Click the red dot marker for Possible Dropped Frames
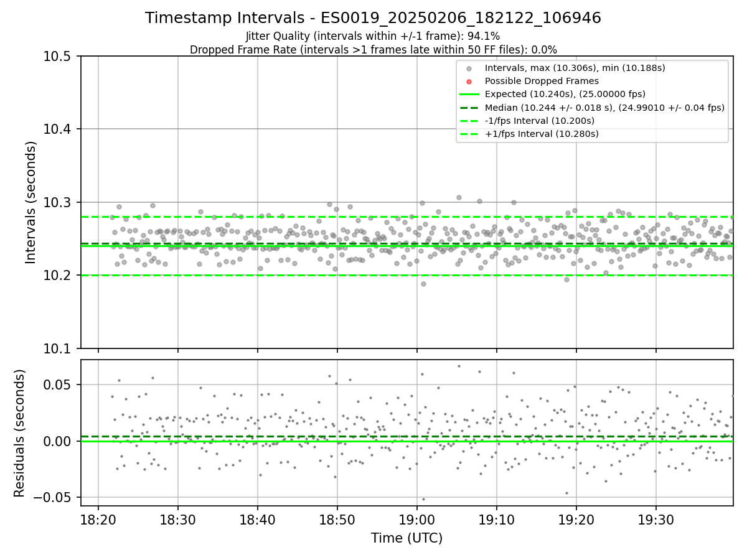The width and height of the screenshot is (747, 560). click(x=469, y=82)
